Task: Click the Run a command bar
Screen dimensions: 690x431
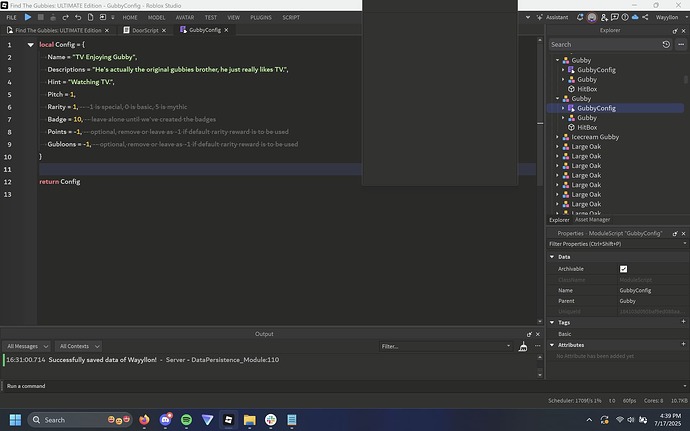Action: [343, 386]
